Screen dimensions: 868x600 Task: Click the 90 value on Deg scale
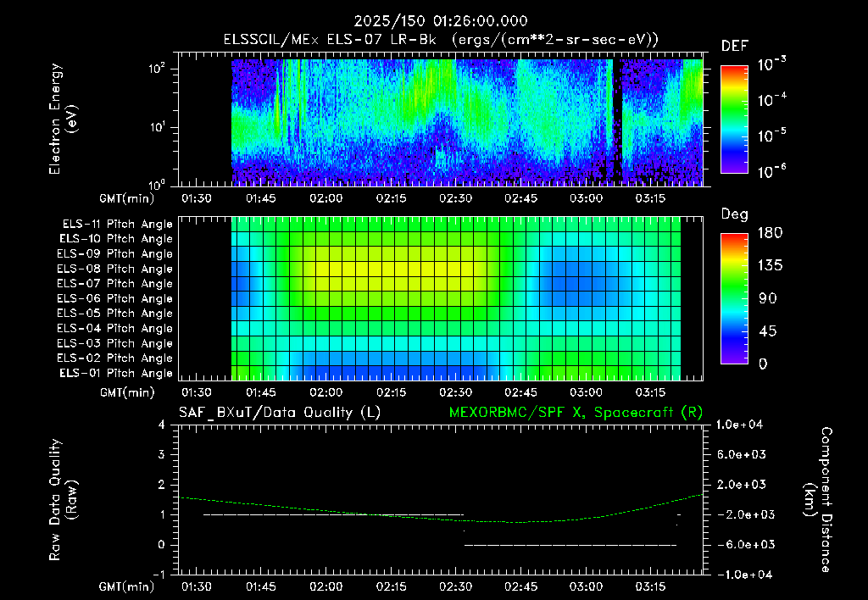(766, 299)
